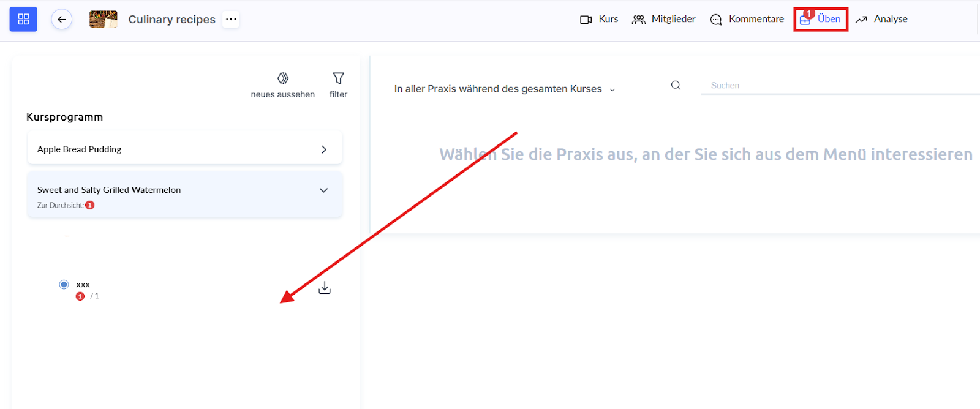Open the three-dot course options menu
Screen dimensions: 980x409
(231, 20)
